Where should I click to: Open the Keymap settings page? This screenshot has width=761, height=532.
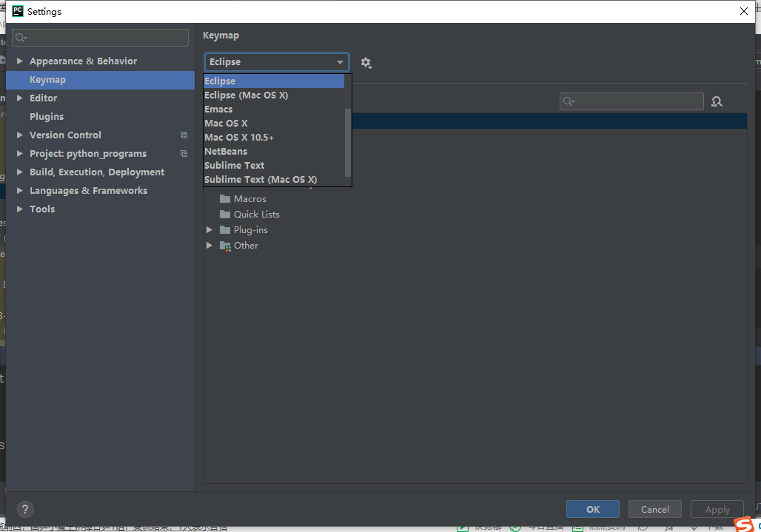pyautogui.click(x=101, y=79)
